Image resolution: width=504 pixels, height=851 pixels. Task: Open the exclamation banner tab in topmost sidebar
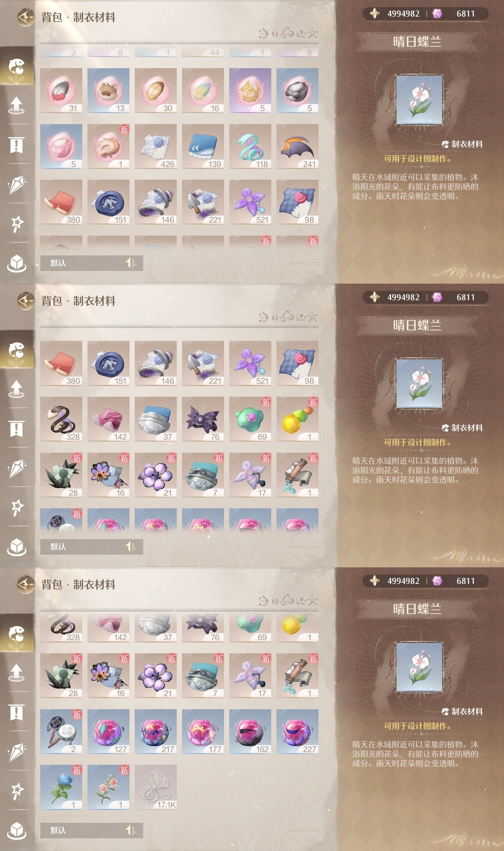tap(17, 145)
